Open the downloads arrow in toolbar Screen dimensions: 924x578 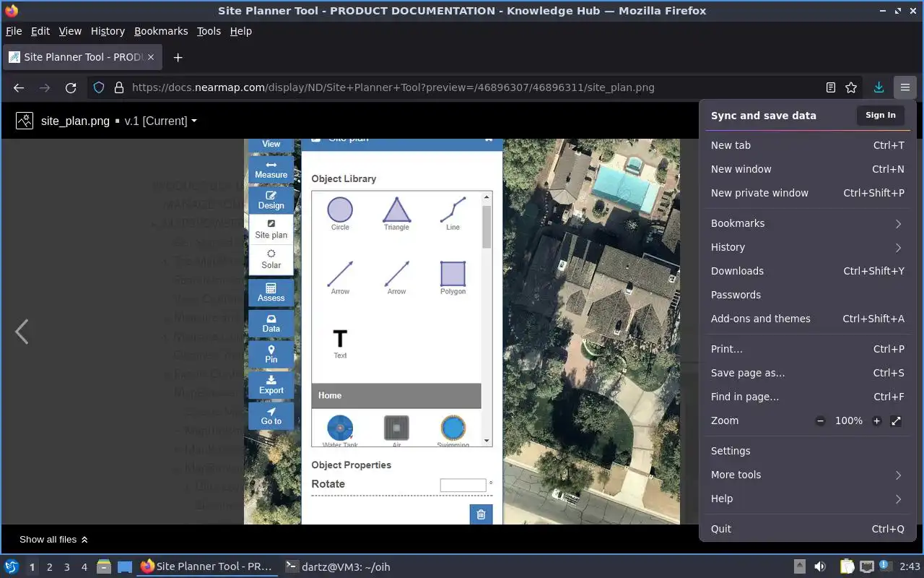879,87
